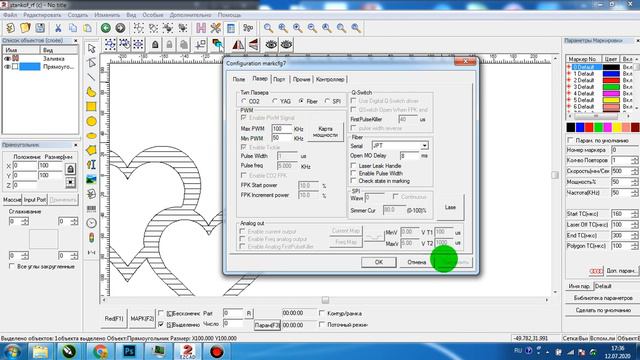Click the Max PWM input field
The height and width of the screenshot is (360, 640).
(x=282, y=129)
